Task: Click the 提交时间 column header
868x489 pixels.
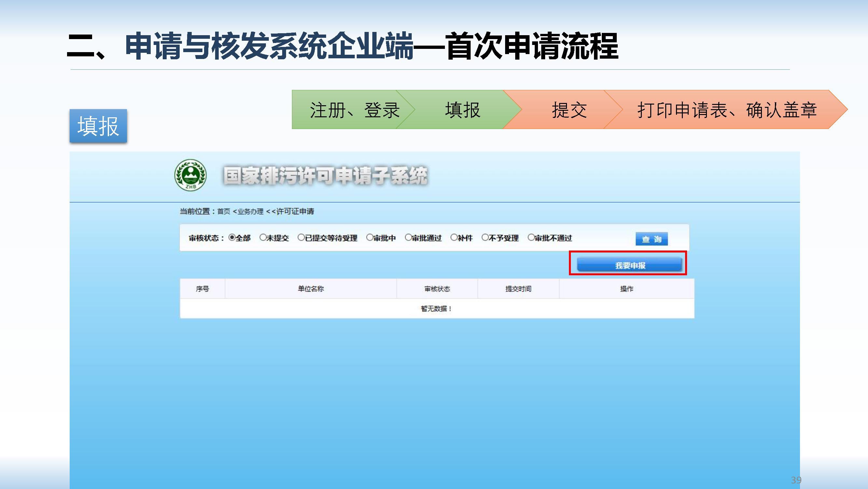Action: [518, 289]
